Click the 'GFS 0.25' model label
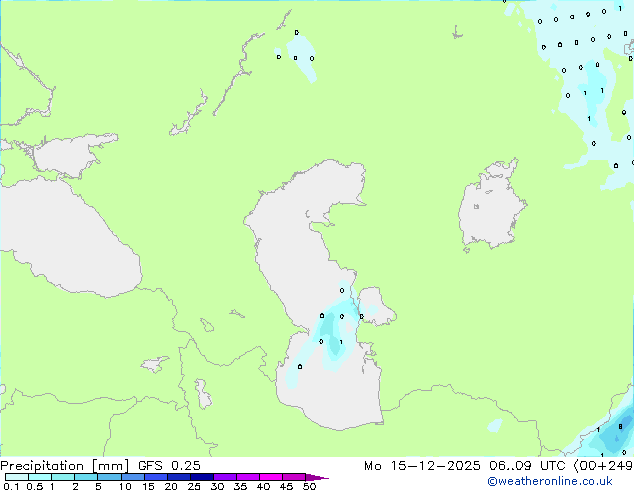Viewport: 634px width, 490px height. 169,466
